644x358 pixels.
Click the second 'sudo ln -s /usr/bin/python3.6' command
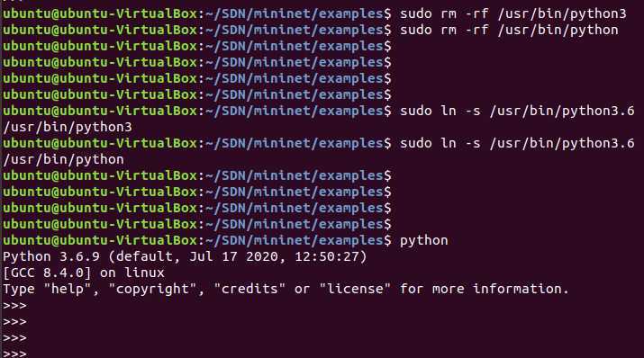(x=517, y=144)
